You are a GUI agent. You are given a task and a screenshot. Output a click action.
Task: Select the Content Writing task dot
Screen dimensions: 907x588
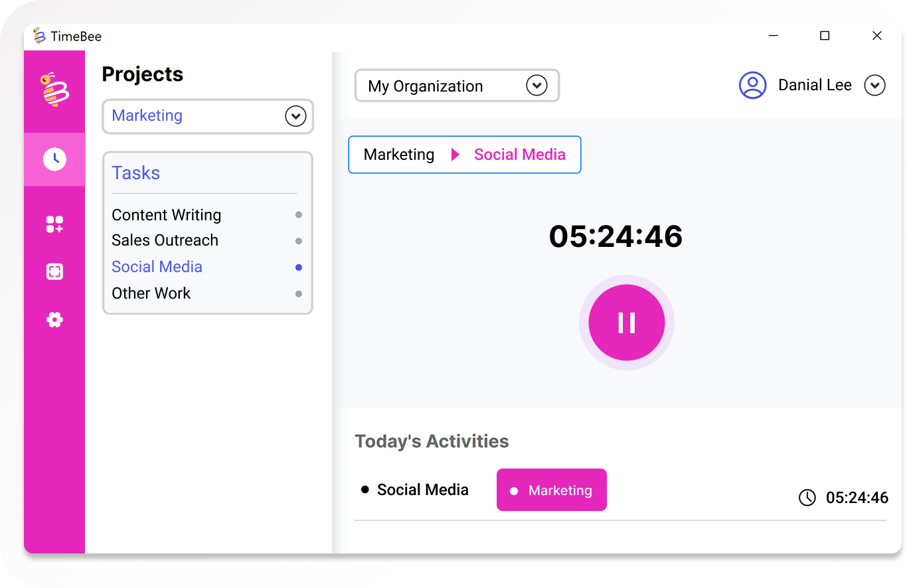tap(299, 215)
